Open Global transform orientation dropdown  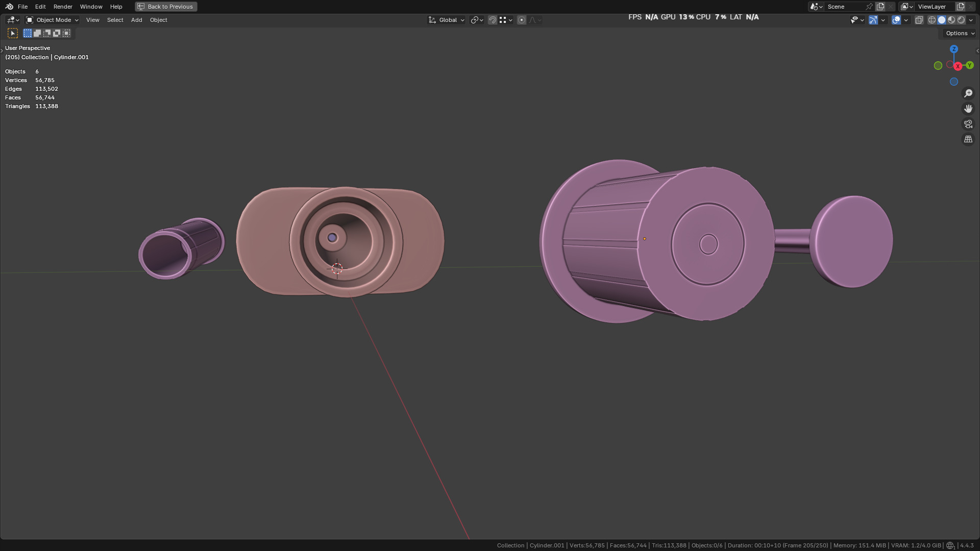[447, 20]
